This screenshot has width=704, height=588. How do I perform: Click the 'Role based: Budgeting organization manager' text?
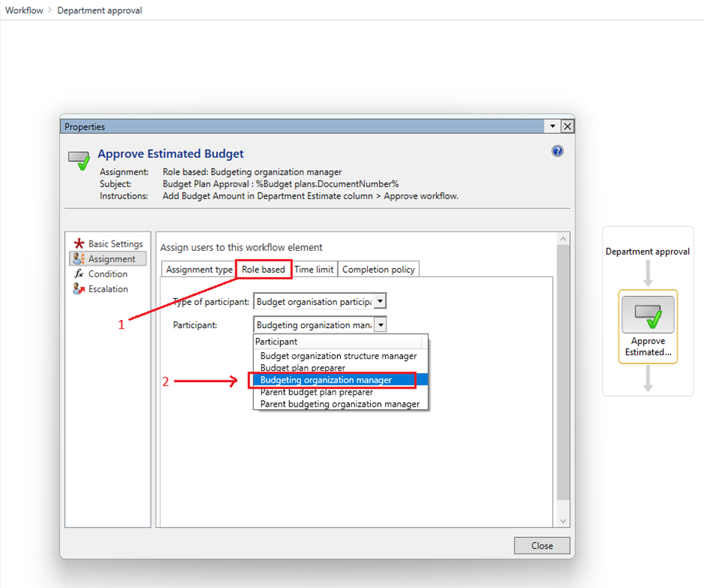point(252,172)
